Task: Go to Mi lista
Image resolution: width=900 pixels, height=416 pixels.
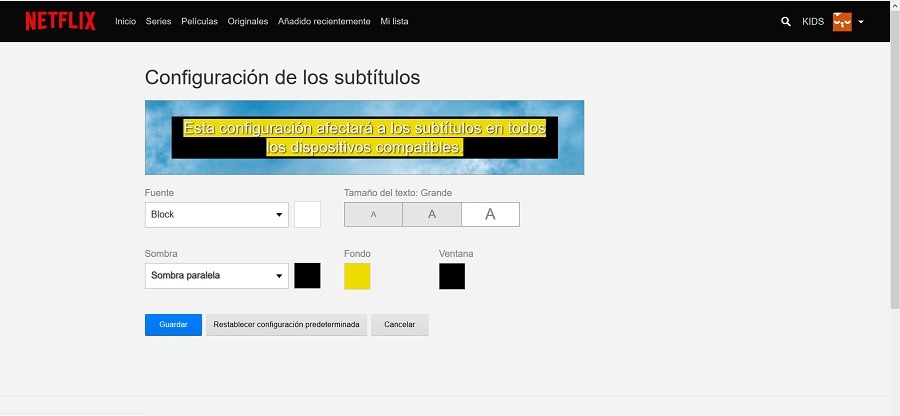Action: [394, 21]
